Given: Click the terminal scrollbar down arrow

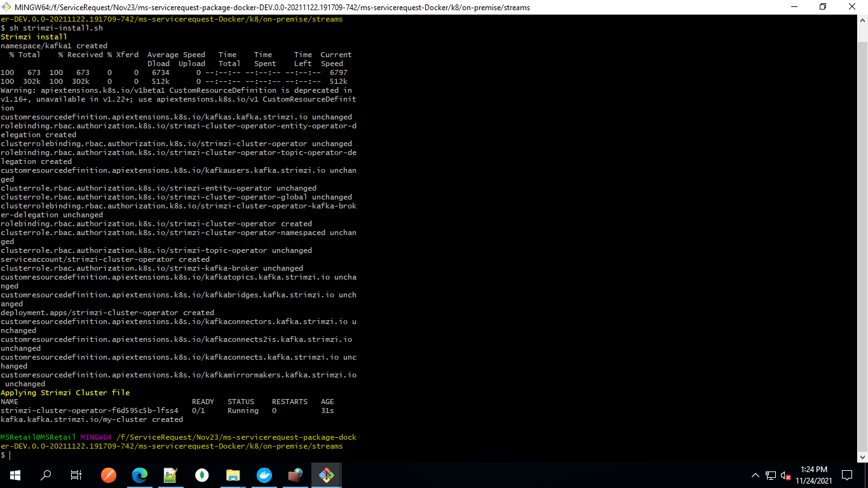Looking at the screenshot, I should pyautogui.click(x=862, y=457).
